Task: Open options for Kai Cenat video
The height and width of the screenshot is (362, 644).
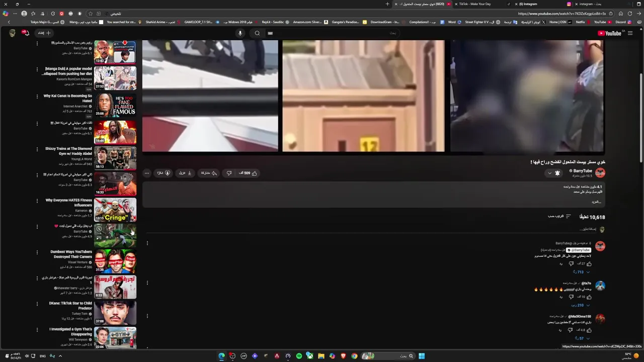Action: [37, 97]
